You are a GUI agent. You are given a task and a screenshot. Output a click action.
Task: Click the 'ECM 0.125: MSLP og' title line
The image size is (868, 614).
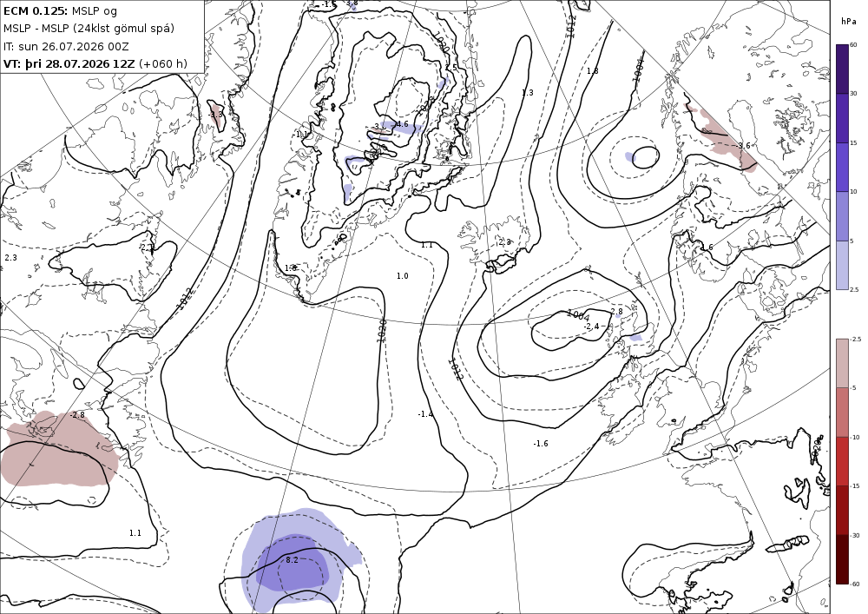pos(60,11)
